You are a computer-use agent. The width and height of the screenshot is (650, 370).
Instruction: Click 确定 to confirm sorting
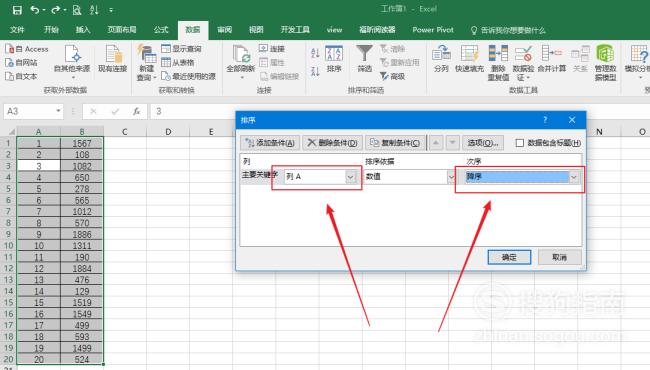pyautogui.click(x=509, y=257)
